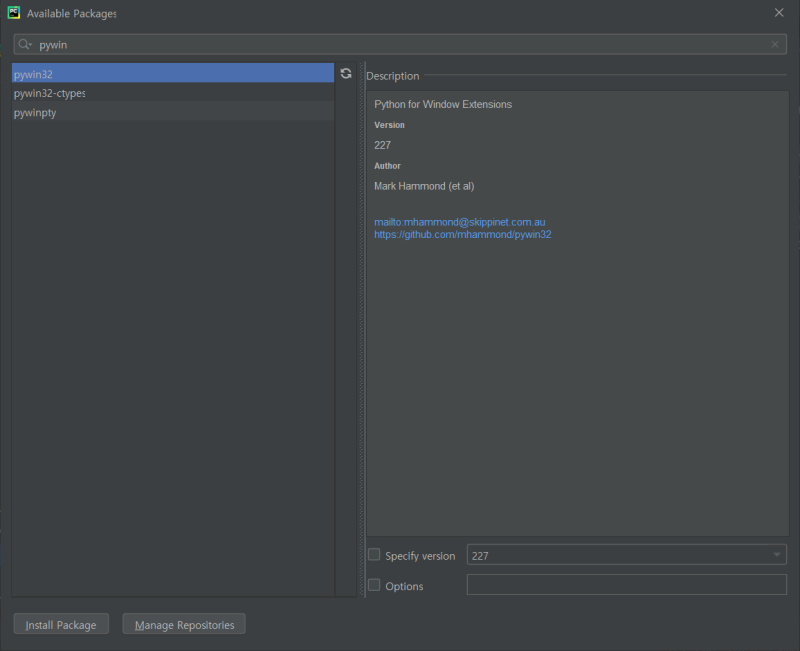
Task: Toggle the Options checkbox
Action: click(374, 586)
